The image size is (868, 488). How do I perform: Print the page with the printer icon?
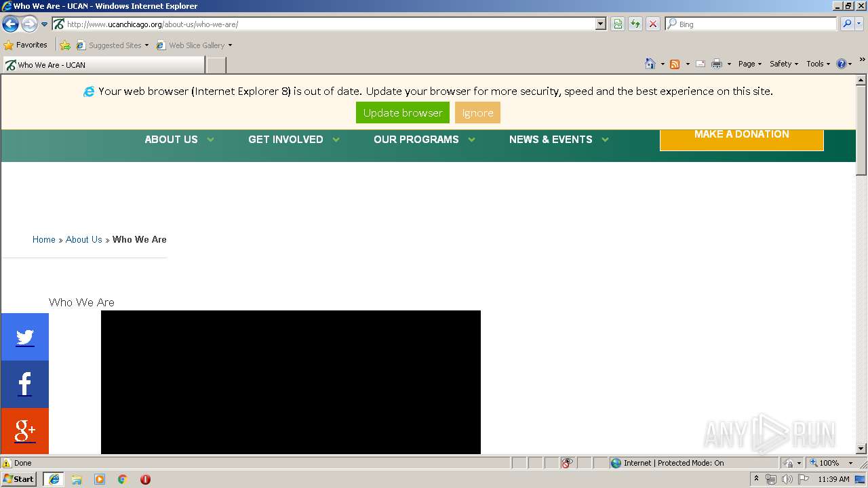(x=717, y=64)
